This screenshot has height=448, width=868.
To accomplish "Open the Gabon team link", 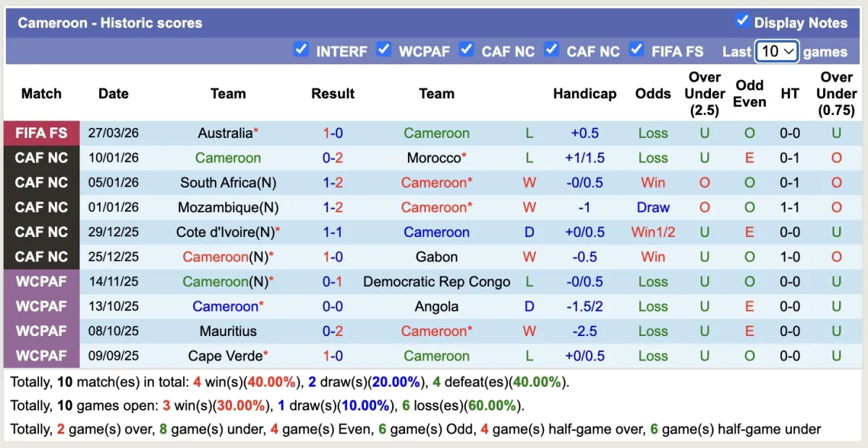I will click(436, 257).
